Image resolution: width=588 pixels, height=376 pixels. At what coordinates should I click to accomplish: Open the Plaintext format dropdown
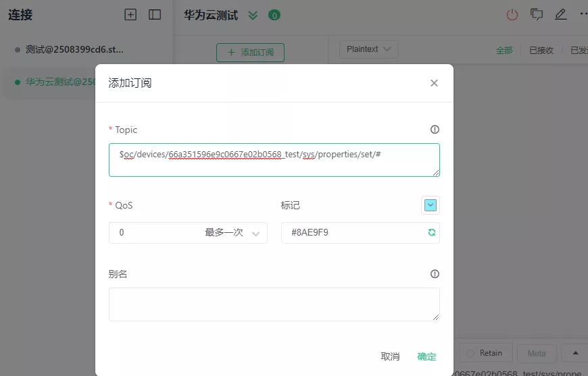pos(368,49)
